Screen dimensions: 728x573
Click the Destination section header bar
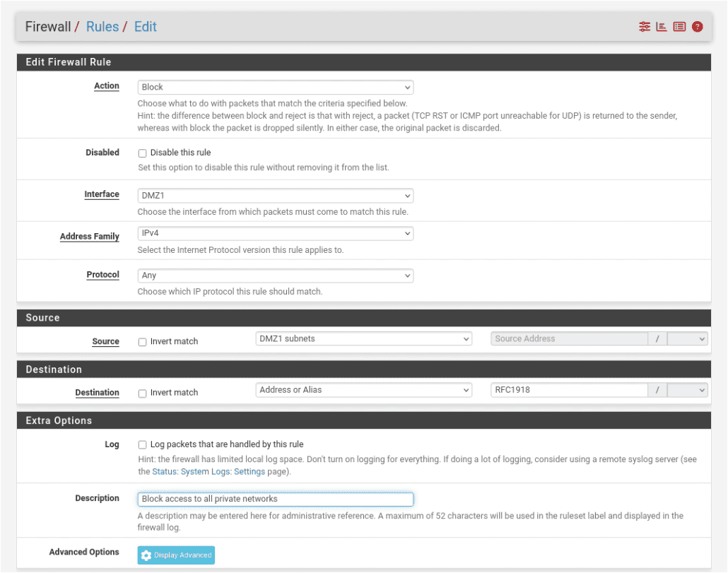[x=363, y=370]
